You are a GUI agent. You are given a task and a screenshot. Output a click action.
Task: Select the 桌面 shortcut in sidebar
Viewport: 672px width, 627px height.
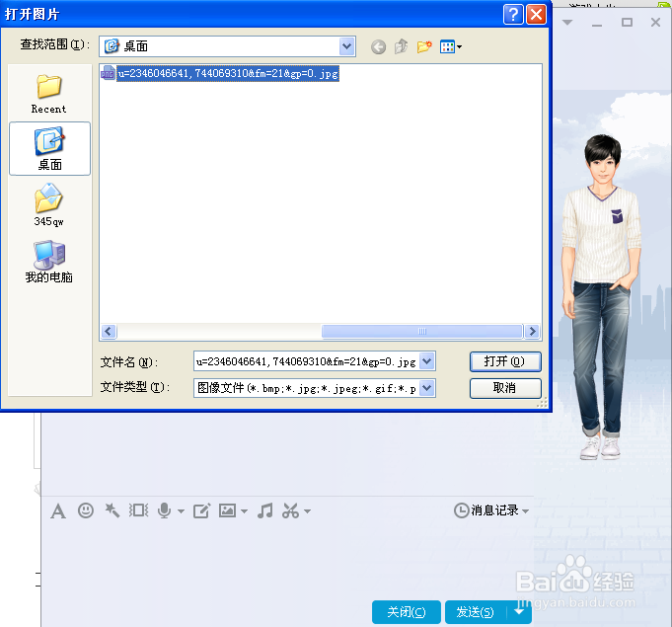[49, 148]
